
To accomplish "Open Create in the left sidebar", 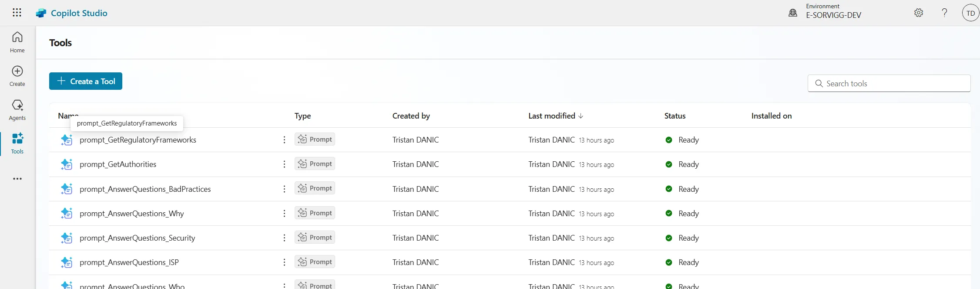I will pyautogui.click(x=17, y=76).
